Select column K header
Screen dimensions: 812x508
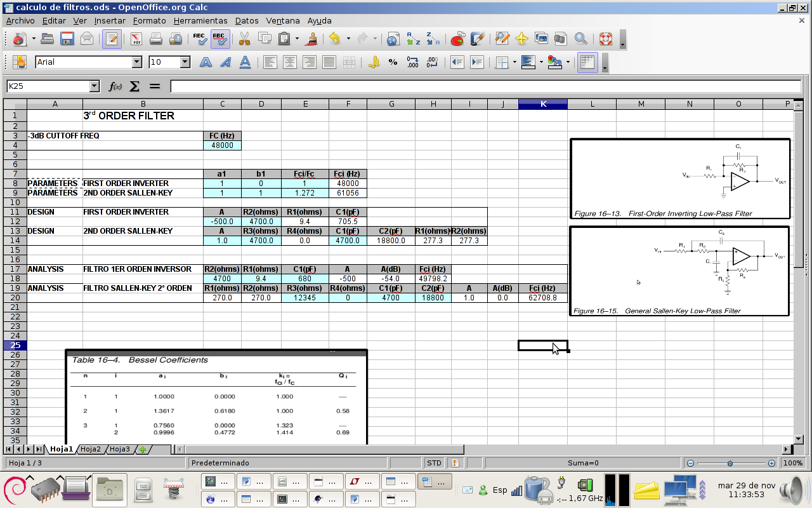542,104
